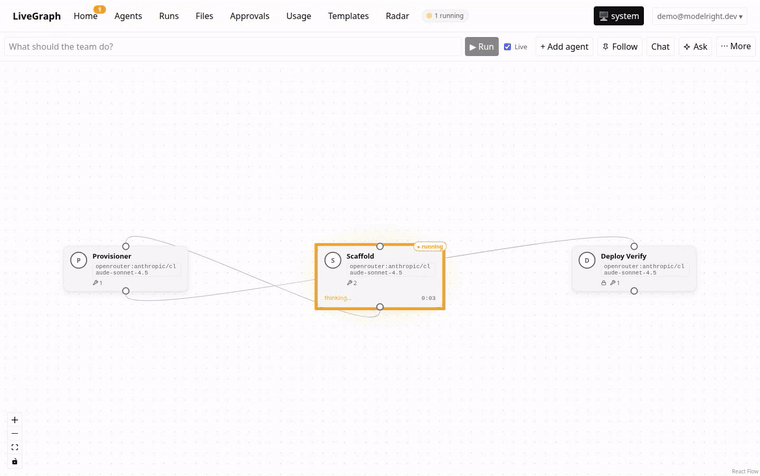Click Deploy Verify's lock icon
This screenshot has width=760, height=476.
(x=603, y=283)
